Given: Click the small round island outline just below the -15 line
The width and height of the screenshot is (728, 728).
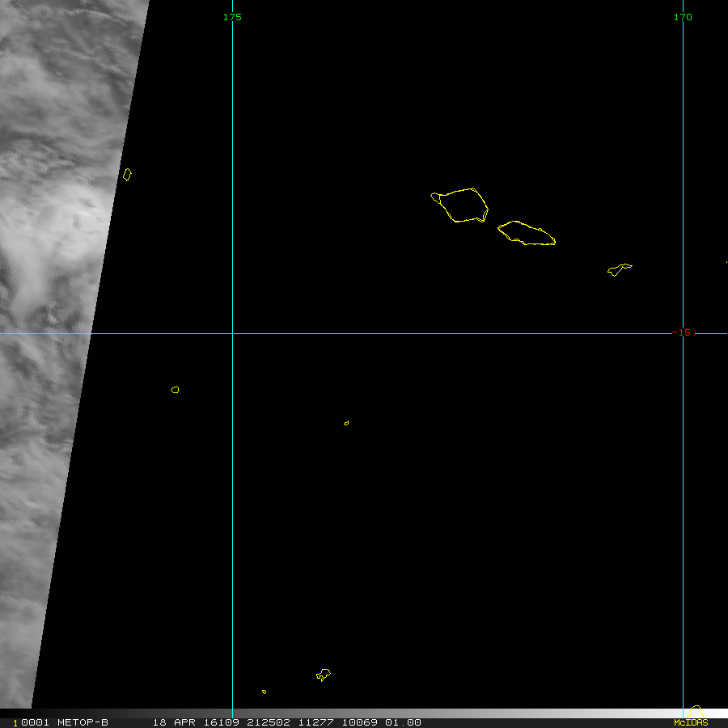Looking at the screenshot, I should (x=175, y=390).
